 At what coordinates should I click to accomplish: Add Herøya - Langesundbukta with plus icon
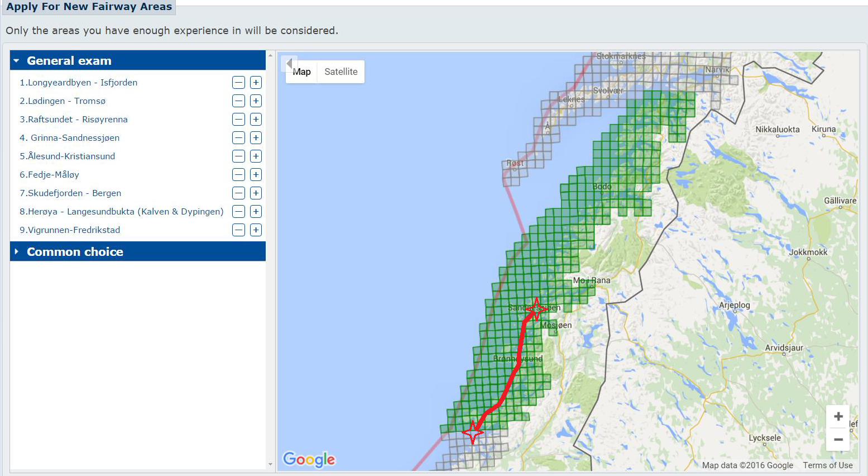pyautogui.click(x=256, y=212)
